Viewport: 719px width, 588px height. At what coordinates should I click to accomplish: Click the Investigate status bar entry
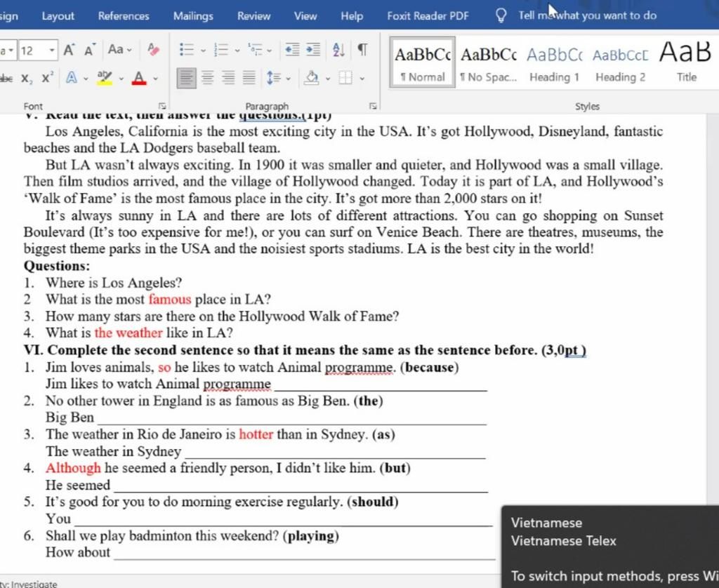(28, 584)
